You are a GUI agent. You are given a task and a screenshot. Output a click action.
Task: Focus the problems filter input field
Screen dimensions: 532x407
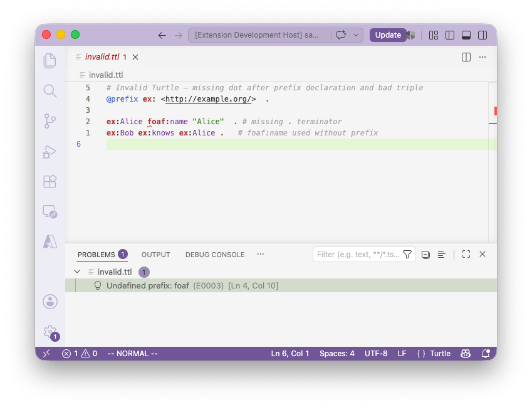coord(358,254)
